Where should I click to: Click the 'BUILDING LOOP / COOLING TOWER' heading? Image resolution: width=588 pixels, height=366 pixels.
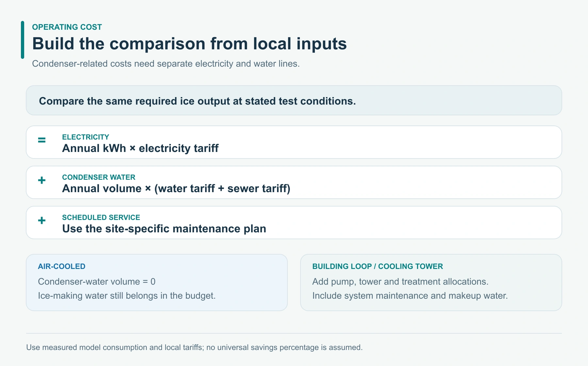point(378,267)
